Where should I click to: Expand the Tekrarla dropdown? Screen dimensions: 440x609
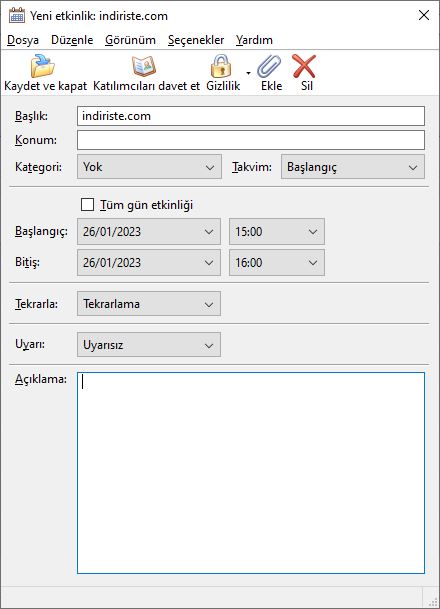point(149,304)
